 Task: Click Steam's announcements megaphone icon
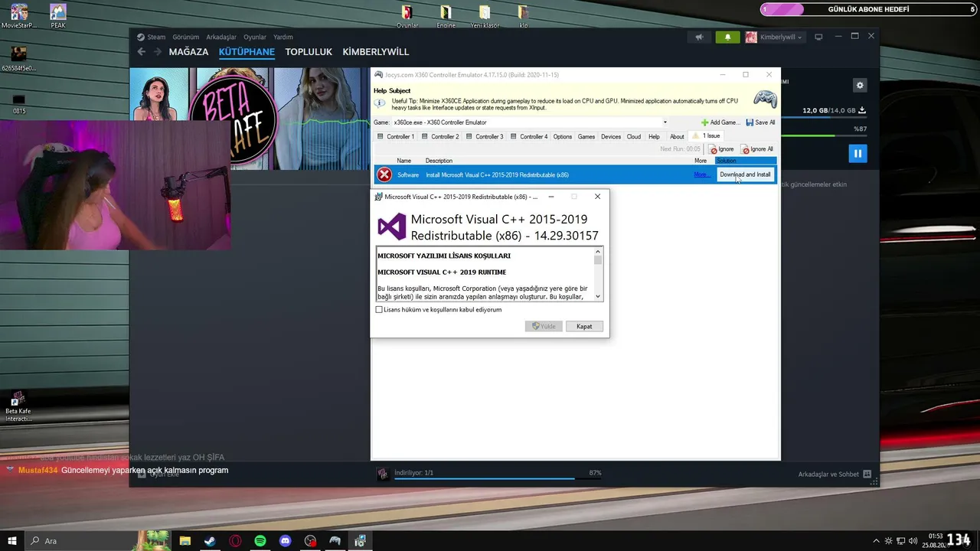click(699, 37)
